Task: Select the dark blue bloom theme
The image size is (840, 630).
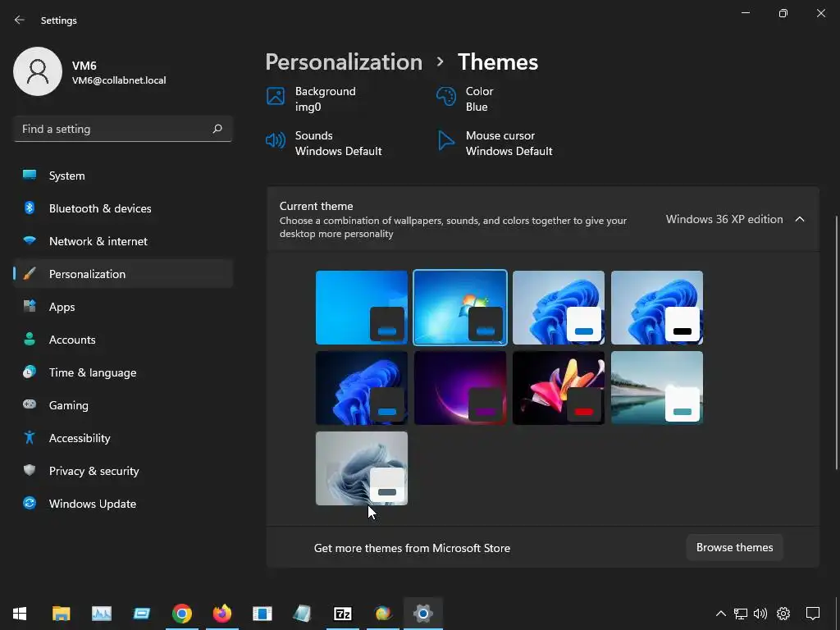Action: click(x=362, y=388)
